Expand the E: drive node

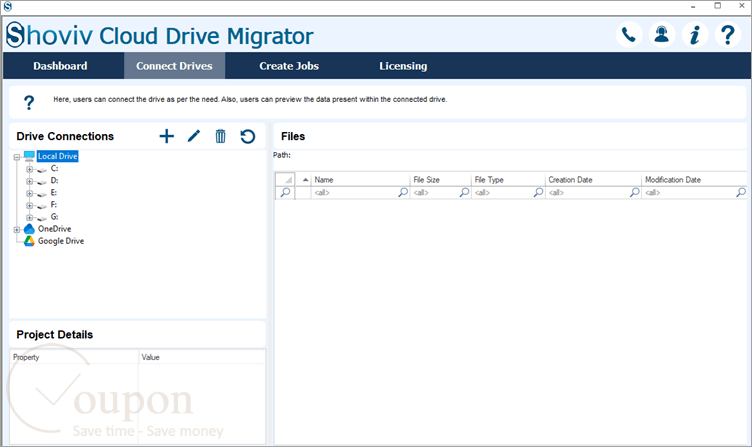29,193
